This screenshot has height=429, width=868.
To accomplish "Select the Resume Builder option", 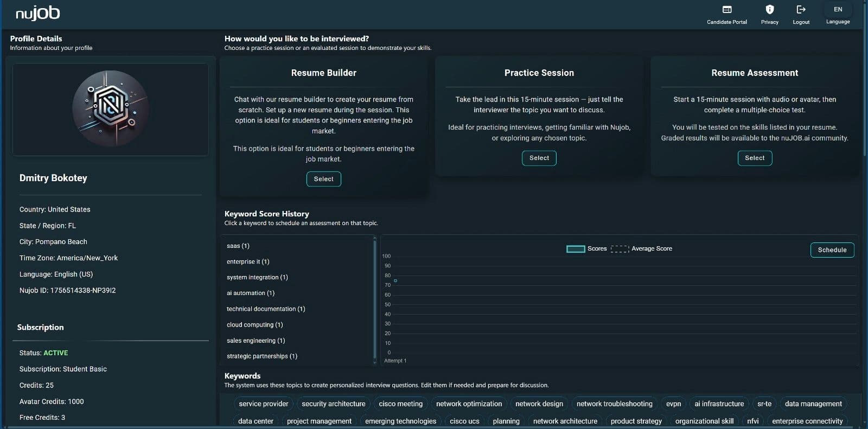I will 323,179.
